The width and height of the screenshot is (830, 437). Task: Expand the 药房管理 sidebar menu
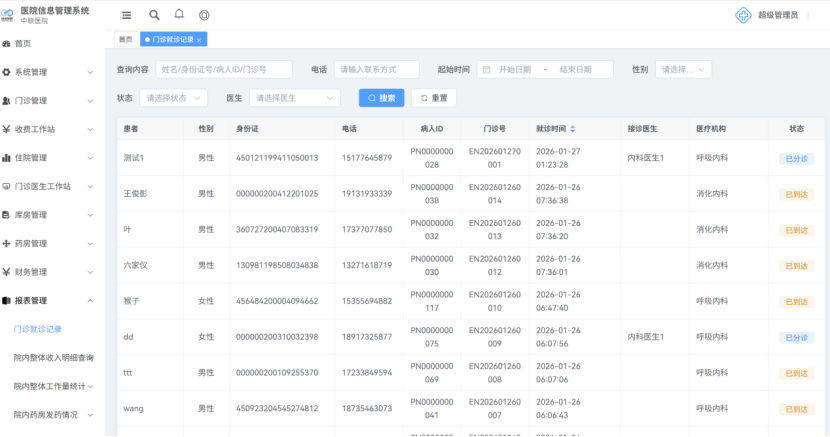pos(52,243)
